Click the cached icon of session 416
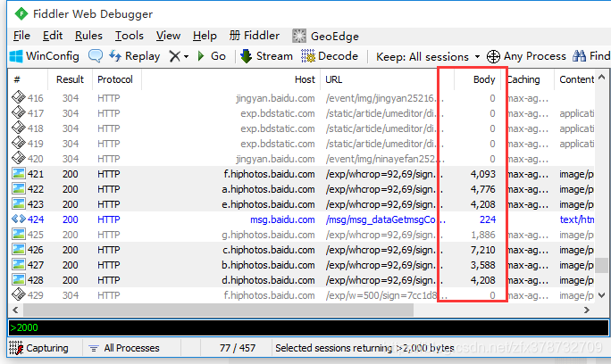The height and width of the screenshot is (364, 611). (x=19, y=97)
